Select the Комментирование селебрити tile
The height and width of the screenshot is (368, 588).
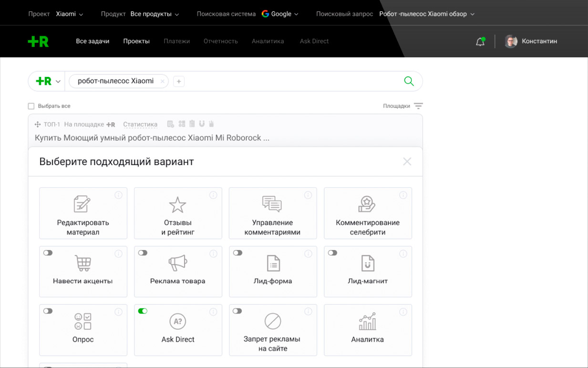[x=368, y=213]
